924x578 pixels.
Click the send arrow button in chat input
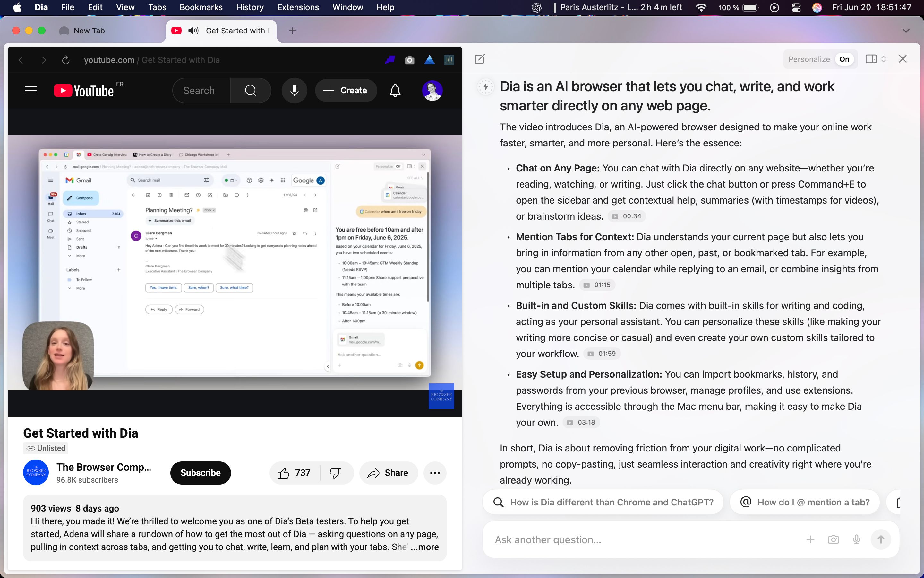[x=880, y=539]
